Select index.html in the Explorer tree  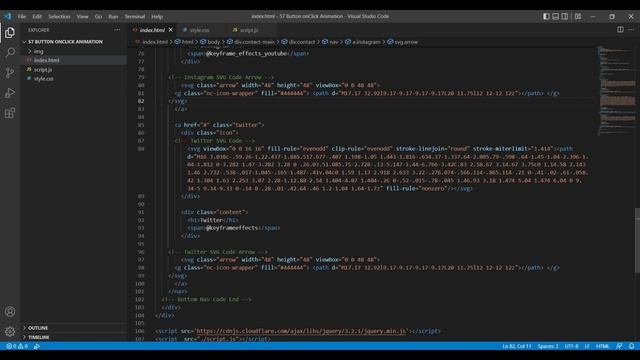coord(47,60)
